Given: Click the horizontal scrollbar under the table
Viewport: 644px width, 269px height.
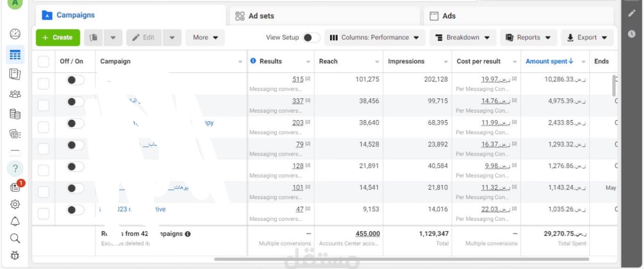Looking at the screenshot, I should (x=401, y=259).
